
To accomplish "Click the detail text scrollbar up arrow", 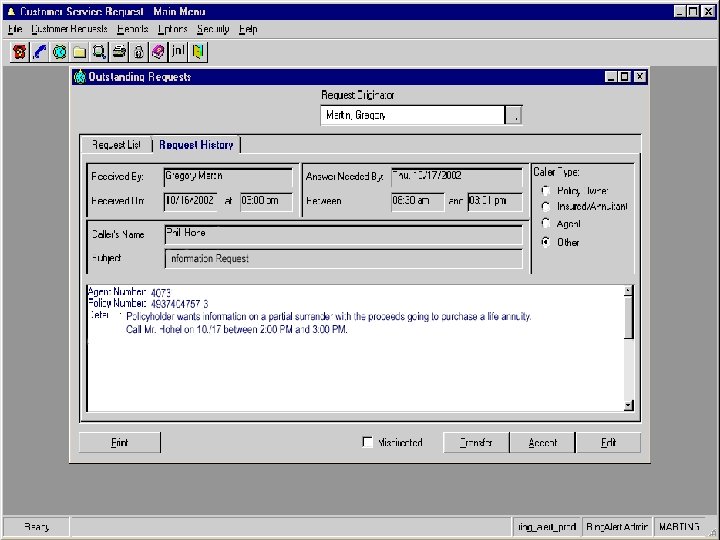I will [629, 290].
